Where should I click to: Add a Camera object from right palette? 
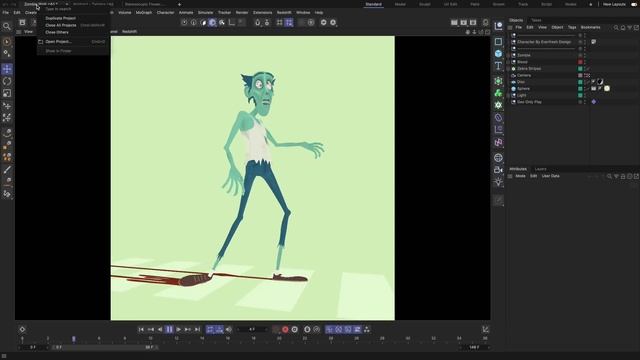pyautogui.click(x=498, y=169)
